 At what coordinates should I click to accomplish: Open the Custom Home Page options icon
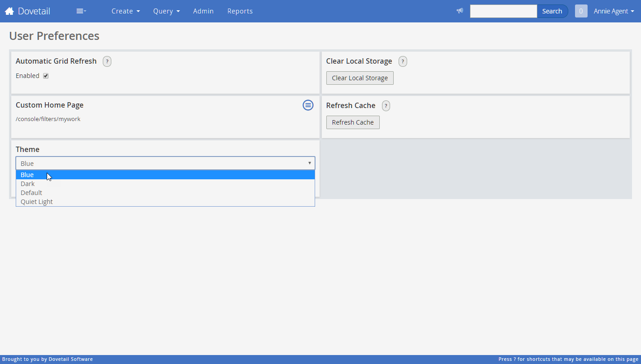(308, 105)
